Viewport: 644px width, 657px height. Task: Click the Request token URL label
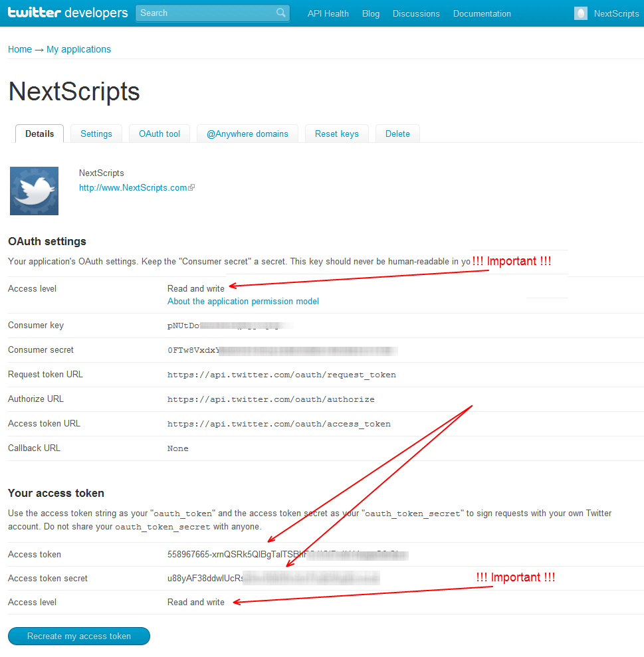tap(45, 374)
